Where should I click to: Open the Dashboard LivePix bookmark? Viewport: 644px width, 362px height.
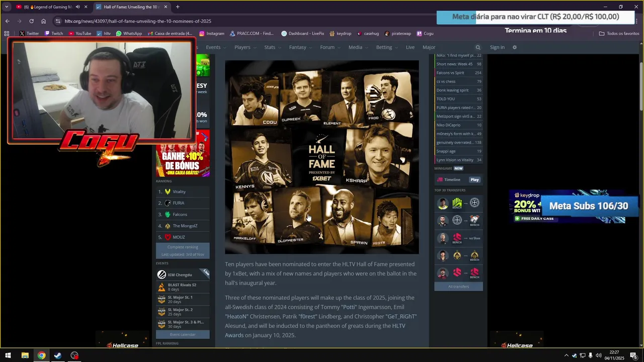(303, 34)
